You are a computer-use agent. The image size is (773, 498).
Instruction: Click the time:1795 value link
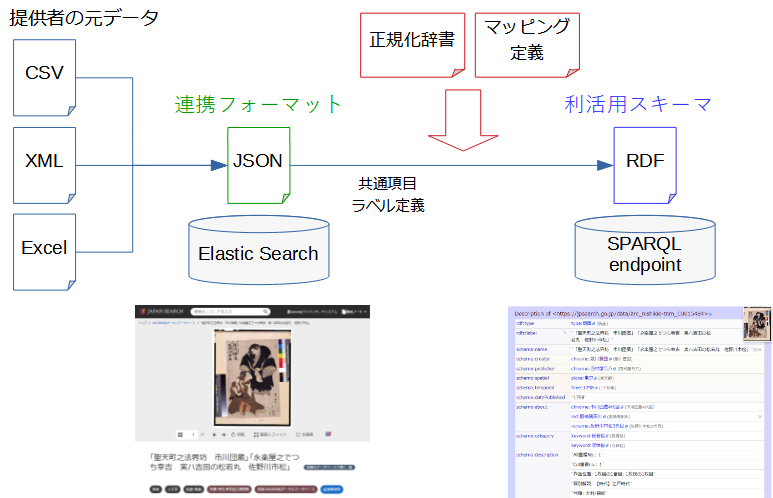coord(584,388)
